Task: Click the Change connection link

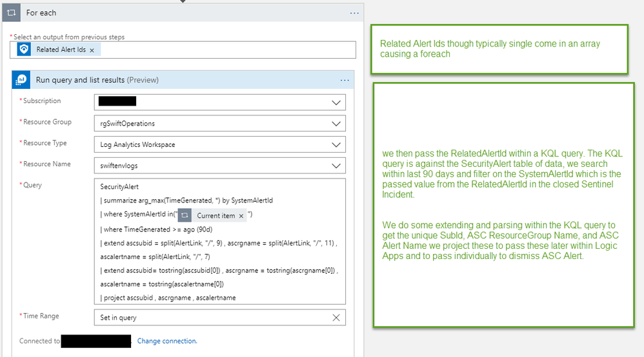Action: [167, 341]
